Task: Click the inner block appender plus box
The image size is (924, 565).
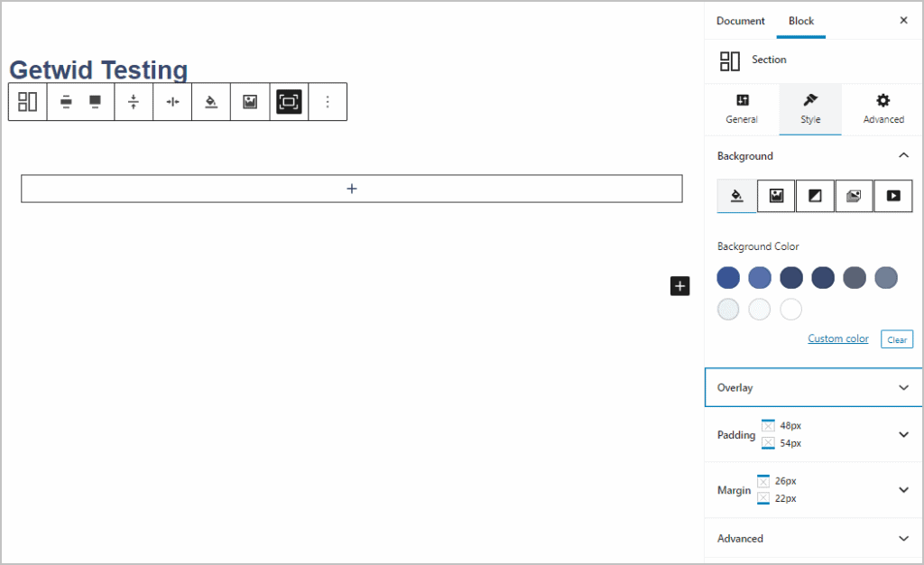Action: coord(352,189)
